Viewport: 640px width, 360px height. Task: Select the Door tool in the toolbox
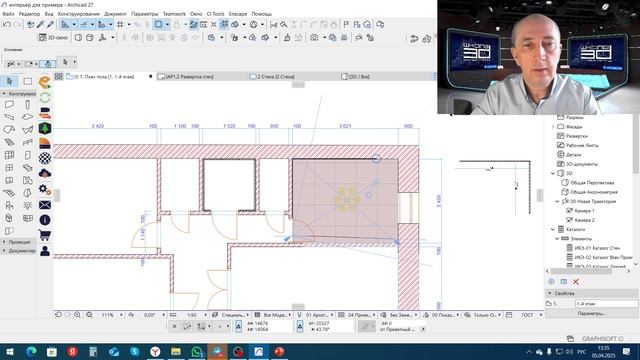coord(27,155)
